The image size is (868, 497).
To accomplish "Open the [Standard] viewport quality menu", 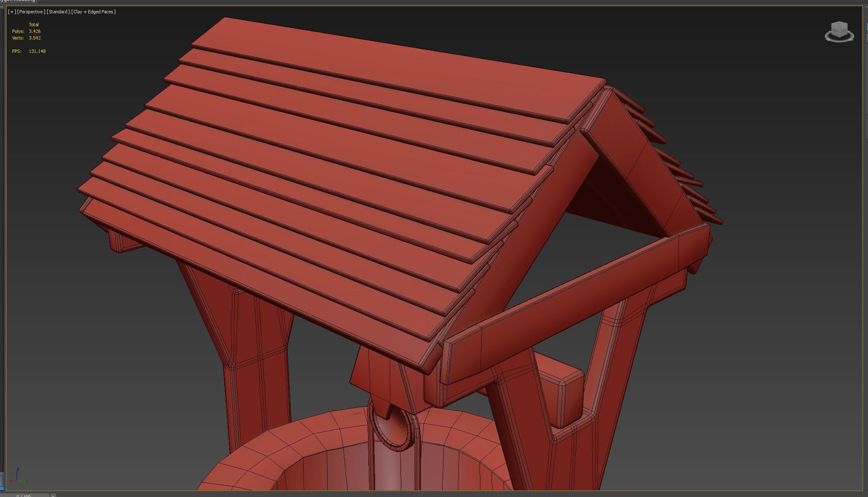I will (x=58, y=12).
